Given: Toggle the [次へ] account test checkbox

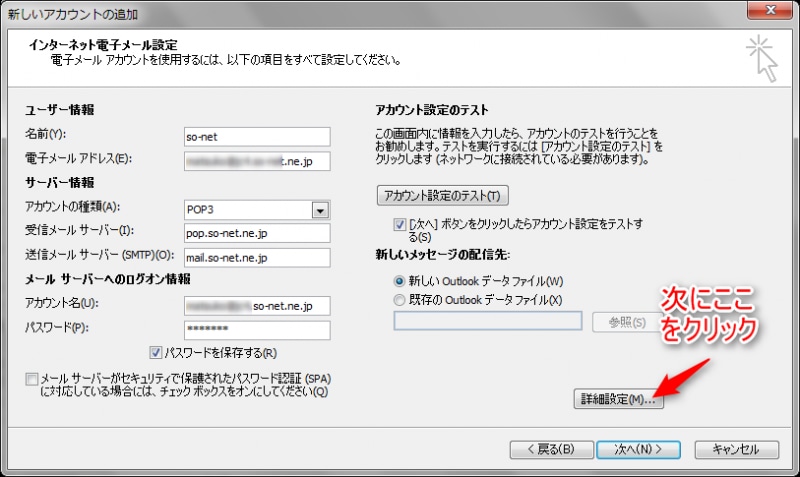Looking at the screenshot, I should click(399, 224).
